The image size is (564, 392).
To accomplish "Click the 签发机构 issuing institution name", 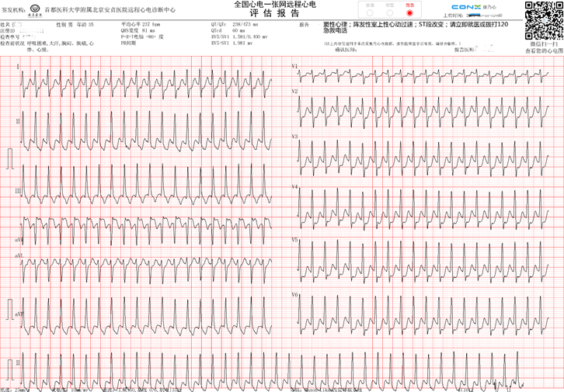I will coord(110,9).
